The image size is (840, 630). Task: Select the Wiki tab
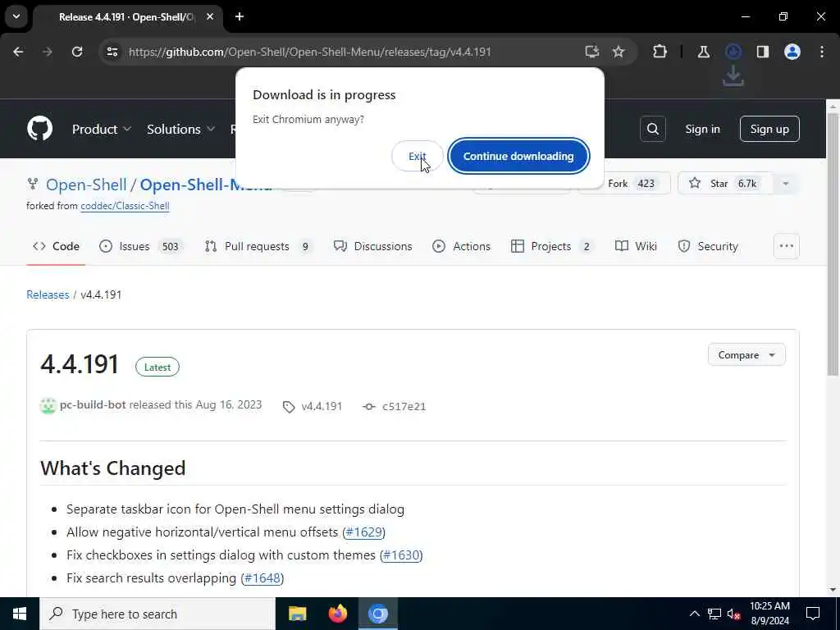pyautogui.click(x=636, y=246)
